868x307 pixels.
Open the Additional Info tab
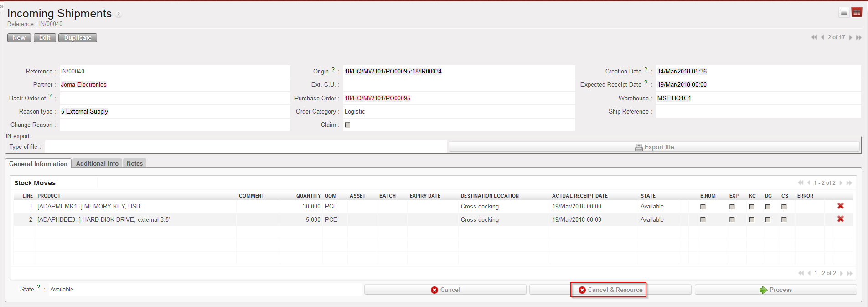(97, 163)
